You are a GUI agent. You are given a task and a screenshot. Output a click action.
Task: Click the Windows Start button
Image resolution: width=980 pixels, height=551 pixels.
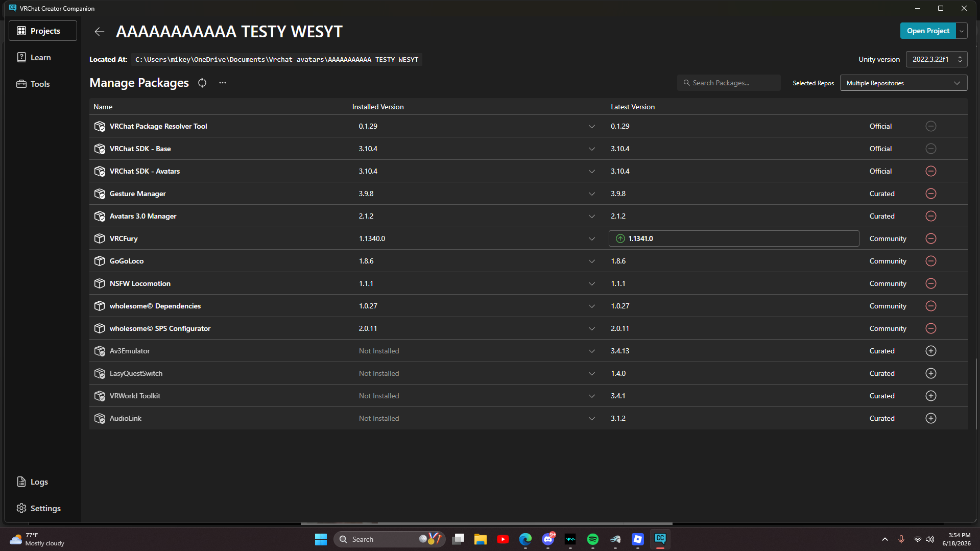321,539
